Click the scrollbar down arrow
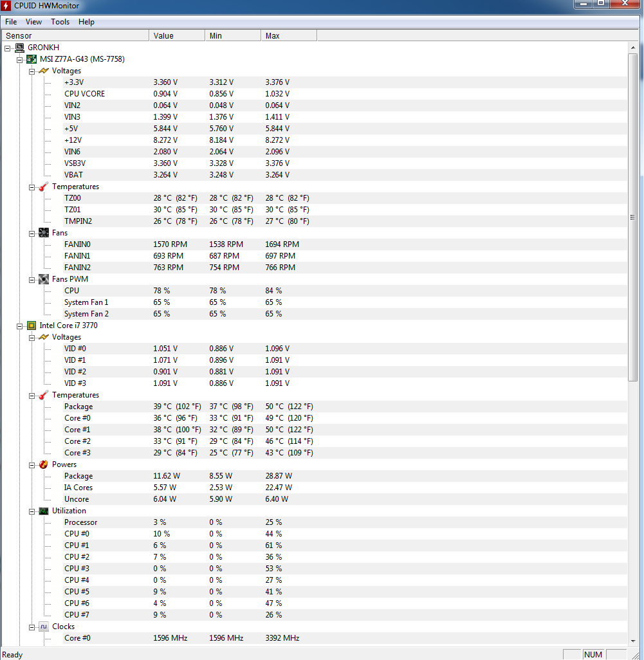Viewport: 644px width, 660px height. [x=633, y=641]
